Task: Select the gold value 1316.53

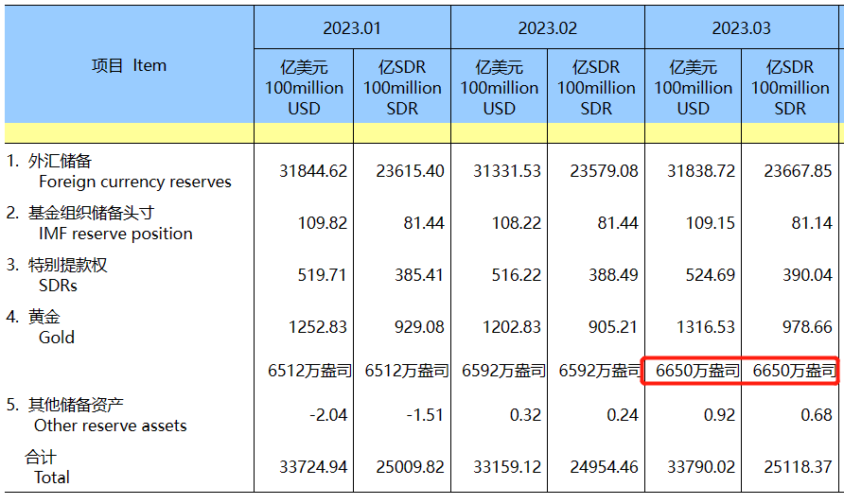Action: click(705, 327)
